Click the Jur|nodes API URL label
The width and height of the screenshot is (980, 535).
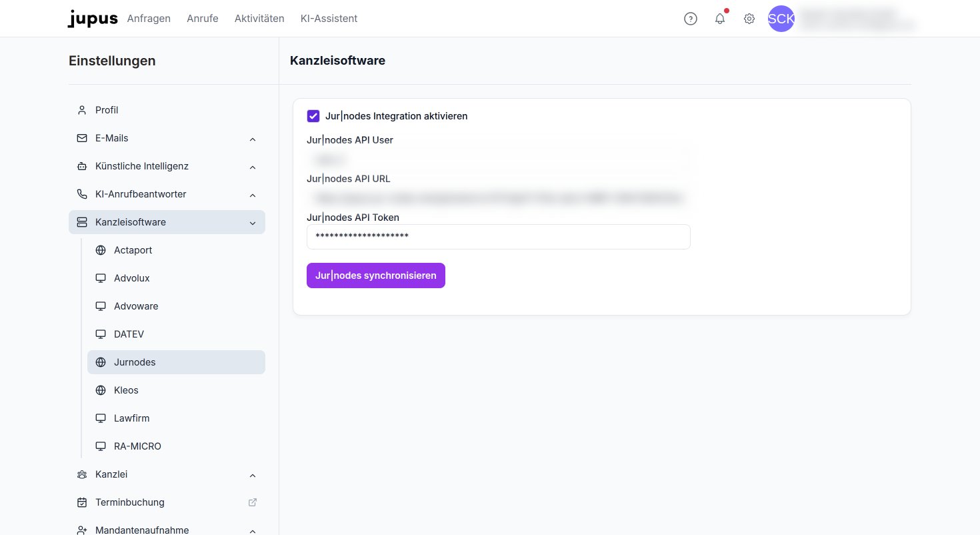click(349, 179)
